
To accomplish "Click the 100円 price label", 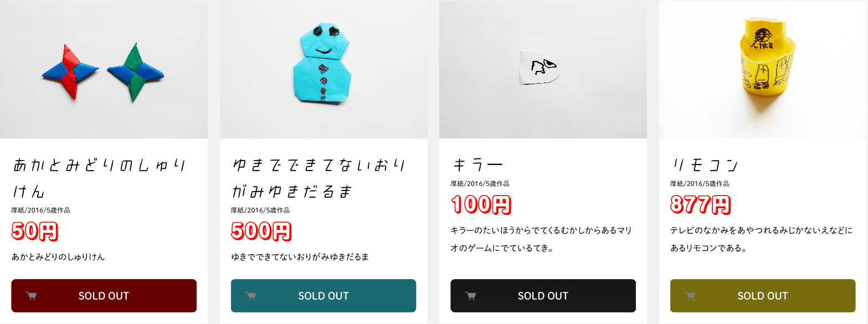I will 481,205.
